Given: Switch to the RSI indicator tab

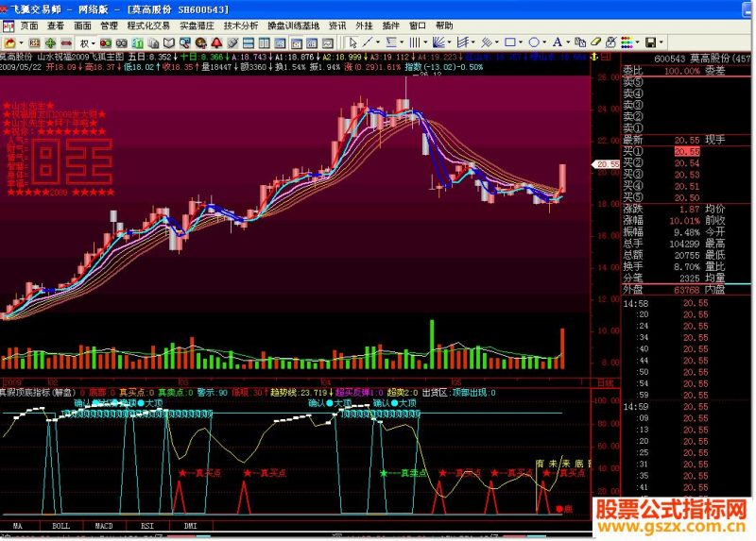Looking at the screenshot, I should [147, 526].
